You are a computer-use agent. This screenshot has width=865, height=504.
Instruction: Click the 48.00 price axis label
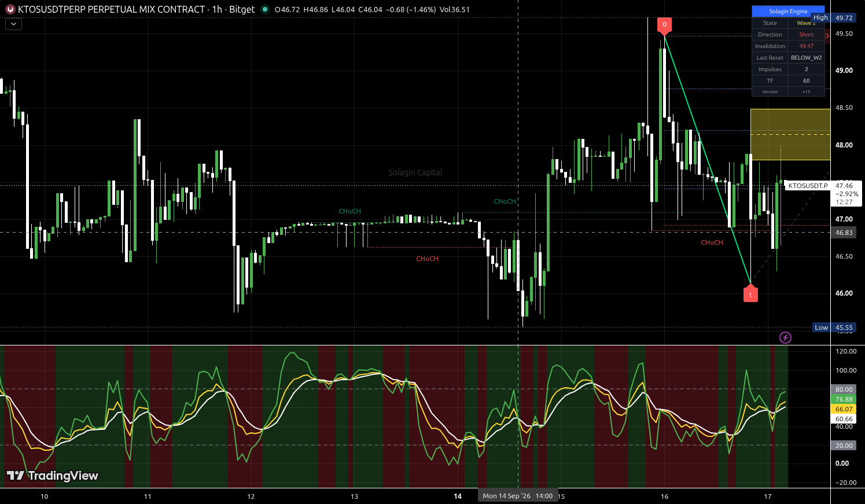coord(844,145)
